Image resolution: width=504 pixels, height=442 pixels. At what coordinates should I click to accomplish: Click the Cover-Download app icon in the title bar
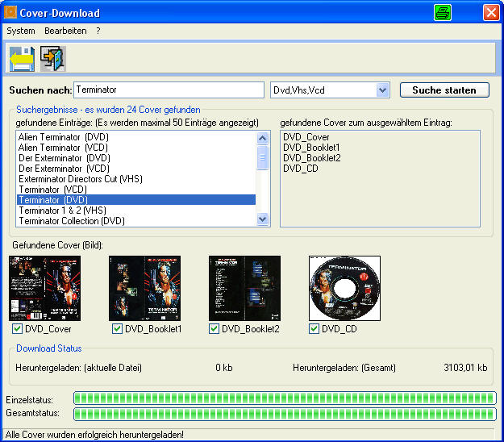(x=10, y=12)
